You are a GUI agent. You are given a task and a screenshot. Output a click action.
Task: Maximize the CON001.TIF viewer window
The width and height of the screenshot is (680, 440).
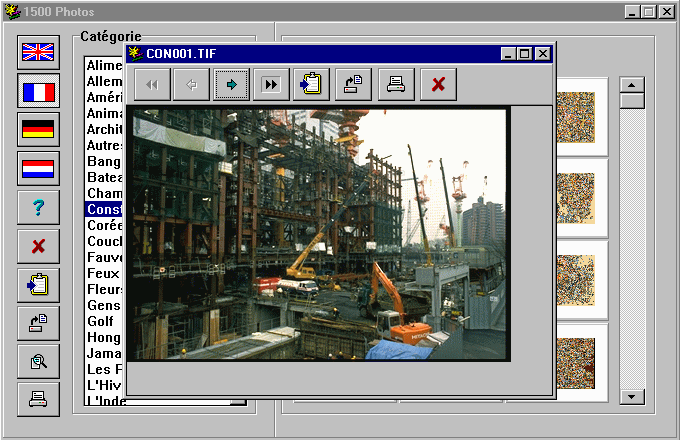[x=526, y=54]
